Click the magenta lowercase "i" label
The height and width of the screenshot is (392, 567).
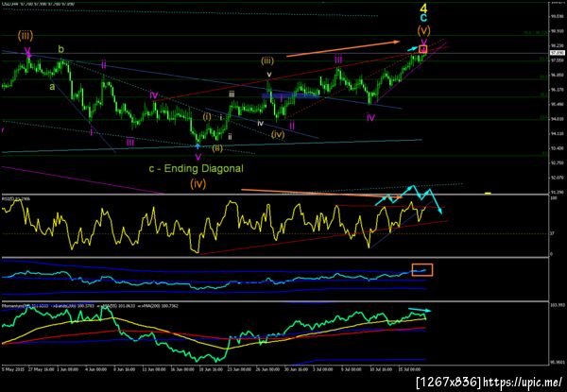point(92,132)
